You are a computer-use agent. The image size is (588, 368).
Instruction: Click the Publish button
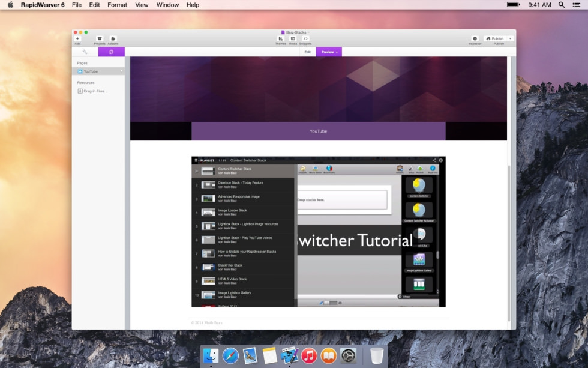coord(495,38)
